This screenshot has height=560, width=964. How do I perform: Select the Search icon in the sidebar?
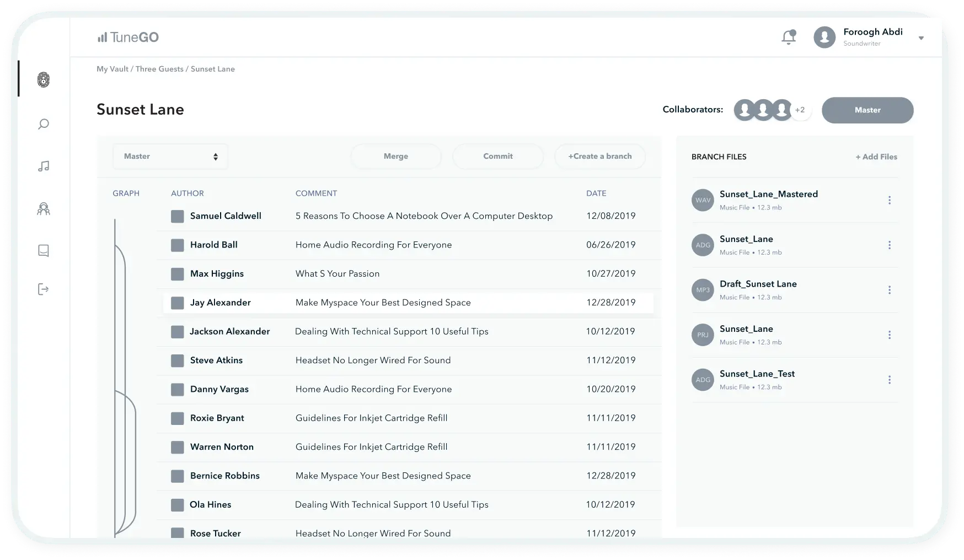tap(43, 124)
